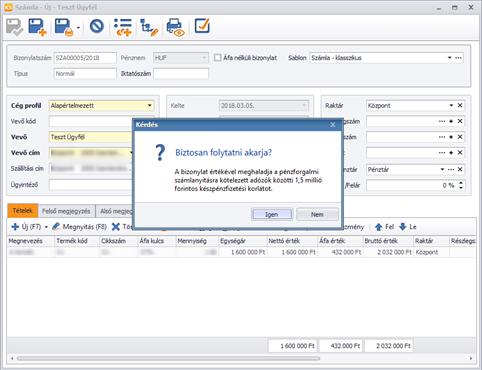The width and height of the screenshot is (482, 370).
Task: Click the add items list icon
Action: coord(123,27)
